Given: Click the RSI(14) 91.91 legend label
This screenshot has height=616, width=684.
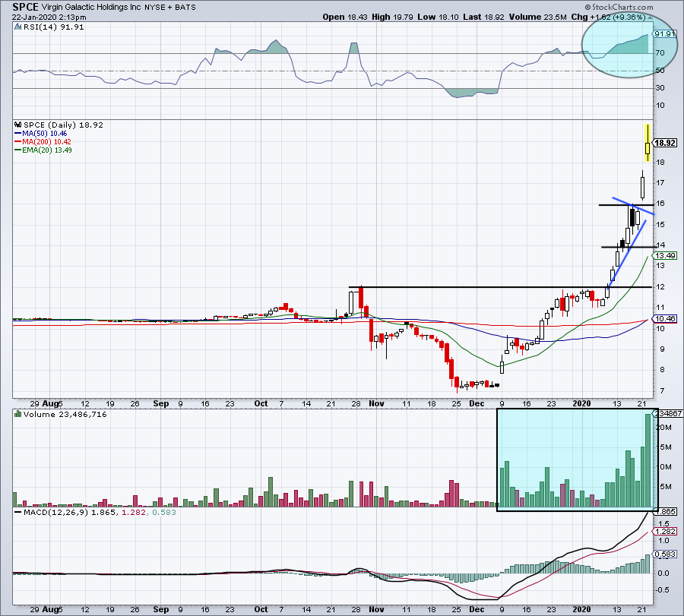Looking at the screenshot, I should [53, 27].
